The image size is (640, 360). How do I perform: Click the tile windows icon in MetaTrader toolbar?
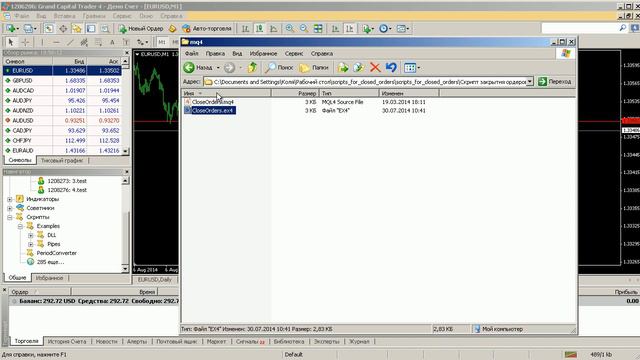[318, 29]
